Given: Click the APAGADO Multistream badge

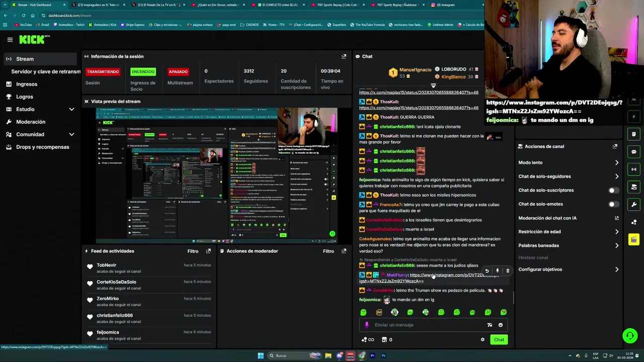Looking at the screenshot, I should [x=178, y=71].
